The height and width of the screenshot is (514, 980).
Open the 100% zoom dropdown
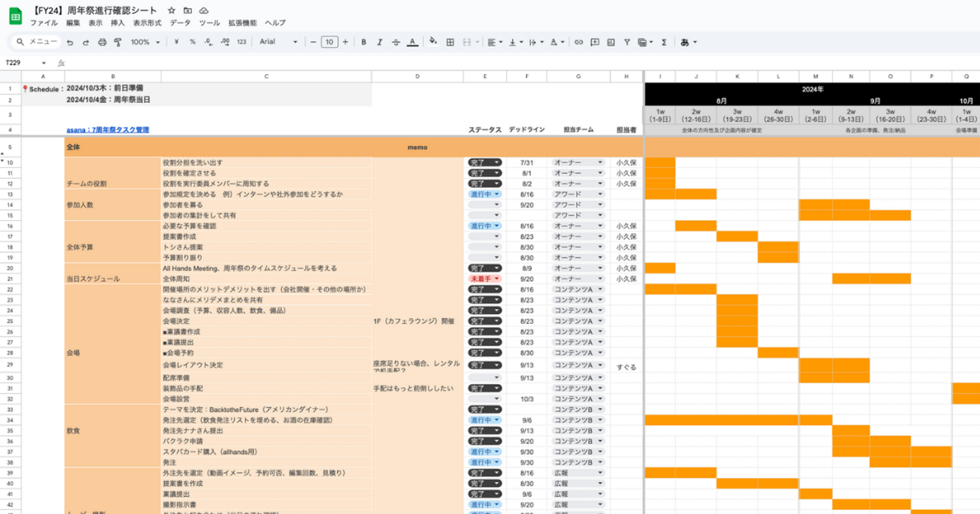click(x=145, y=42)
